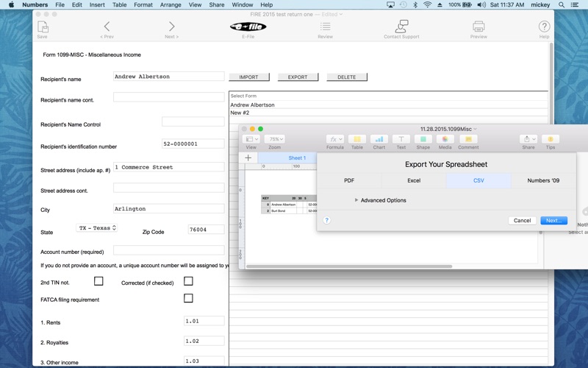Click the Formula icon in Numbers toolbar
Screen dimensions: 588x368
tap(335, 139)
